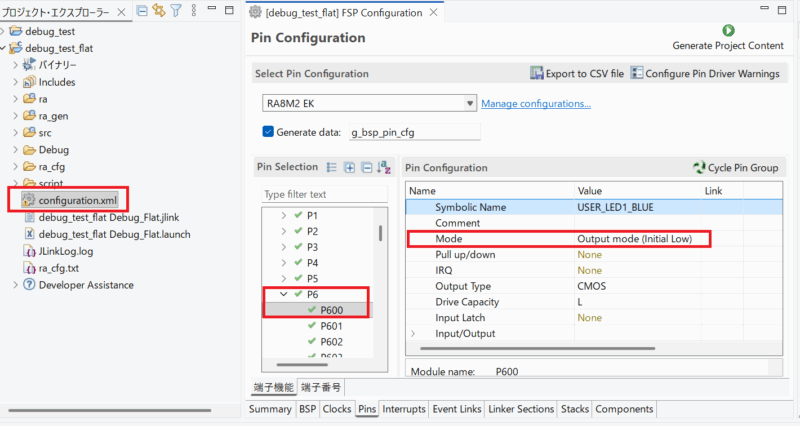800x426 pixels.
Task: Expand the Developer Assistance node
Action: tap(15, 285)
